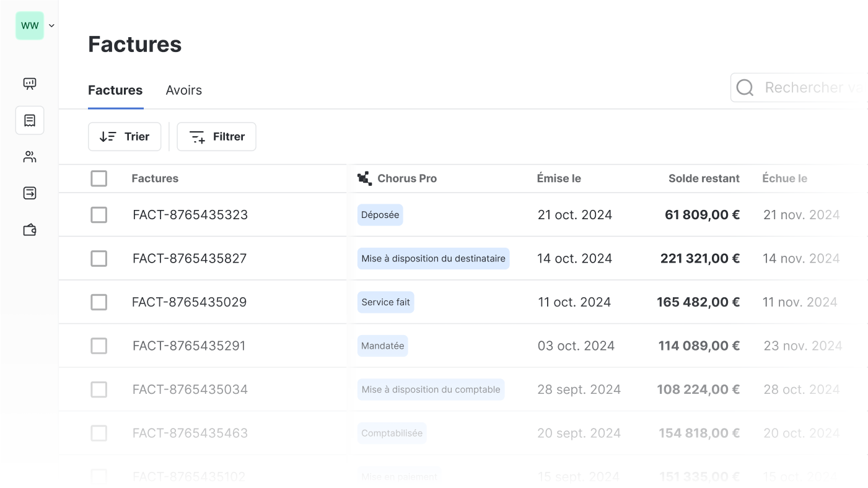Image resolution: width=868 pixels, height=488 pixels.
Task: Click the Chorus Pro puzzle icon in header
Action: (x=364, y=178)
